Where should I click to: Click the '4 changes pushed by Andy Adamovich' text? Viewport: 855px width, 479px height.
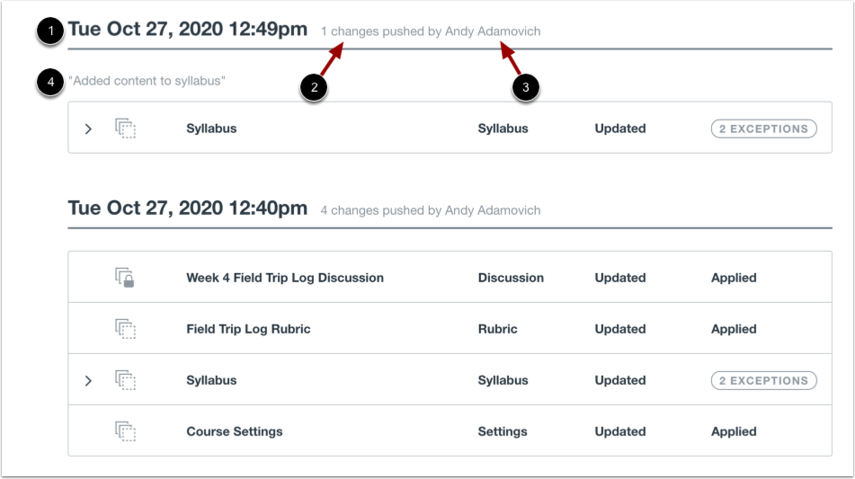point(430,211)
